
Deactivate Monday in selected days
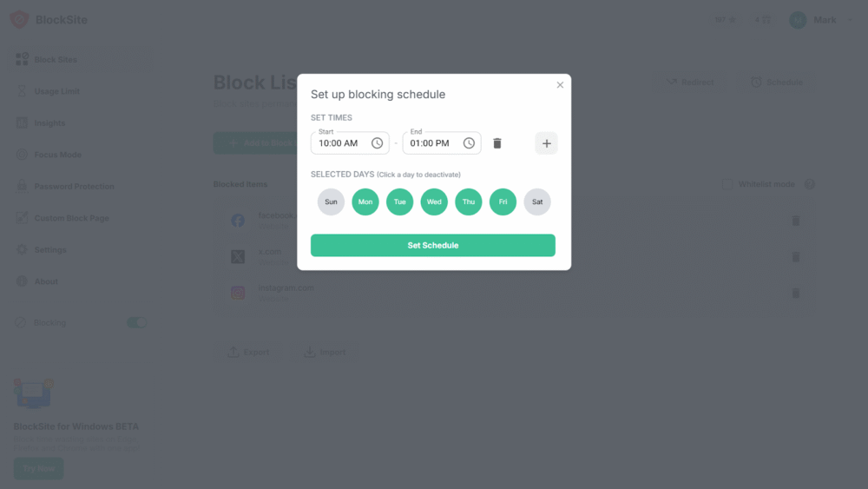365,202
